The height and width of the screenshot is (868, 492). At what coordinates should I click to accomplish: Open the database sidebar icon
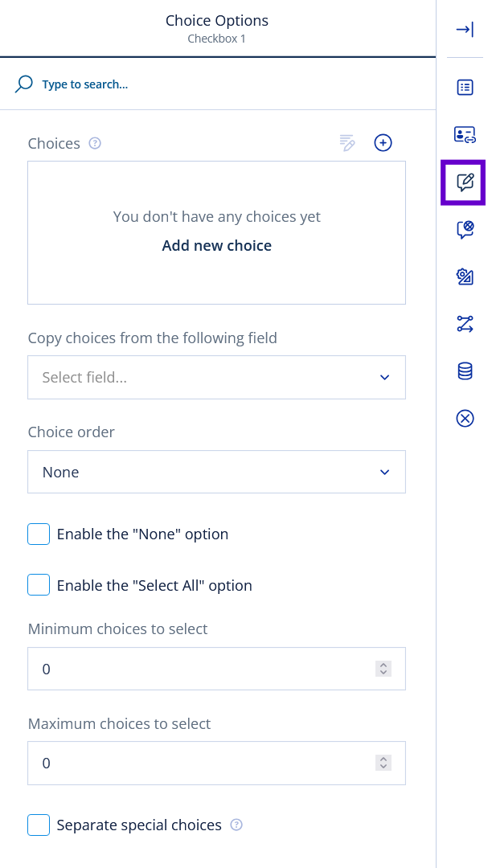[x=465, y=371]
